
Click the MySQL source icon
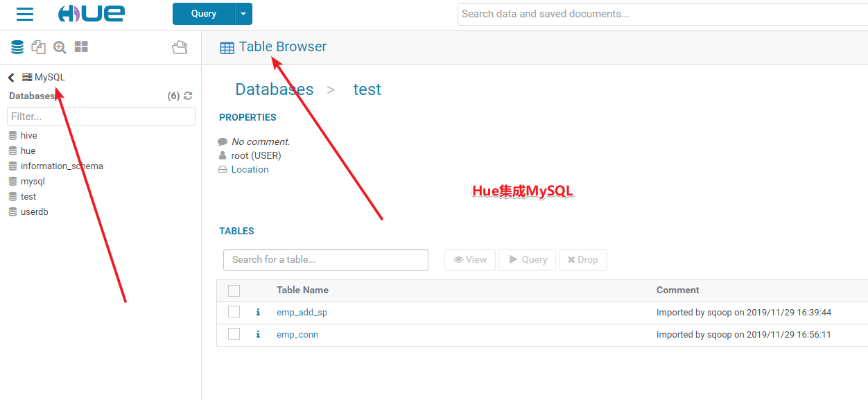click(27, 78)
